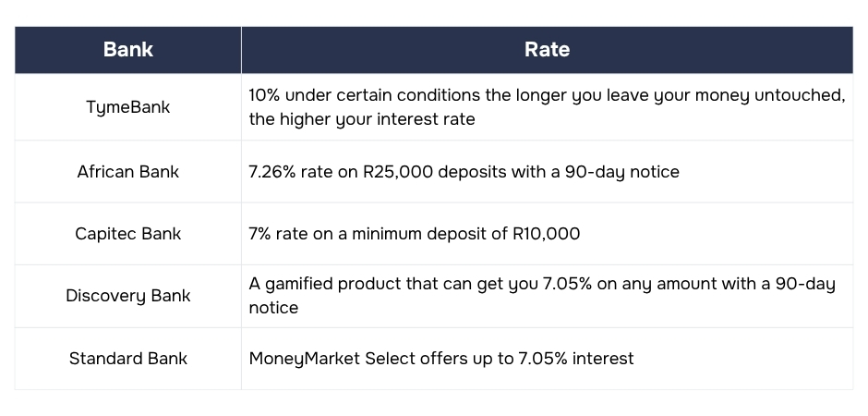Image resolution: width=868 pixels, height=416 pixels.
Task: Click the gamified product rate description
Action: pyautogui.click(x=542, y=296)
